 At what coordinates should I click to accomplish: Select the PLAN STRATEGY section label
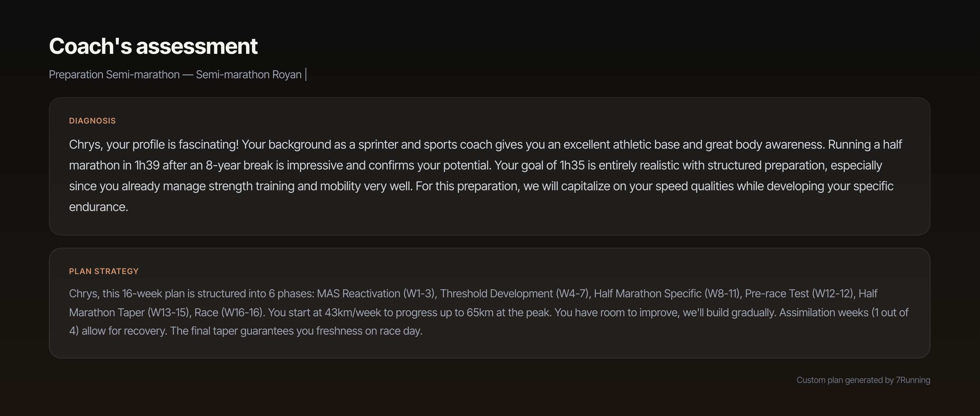pos(103,271)
